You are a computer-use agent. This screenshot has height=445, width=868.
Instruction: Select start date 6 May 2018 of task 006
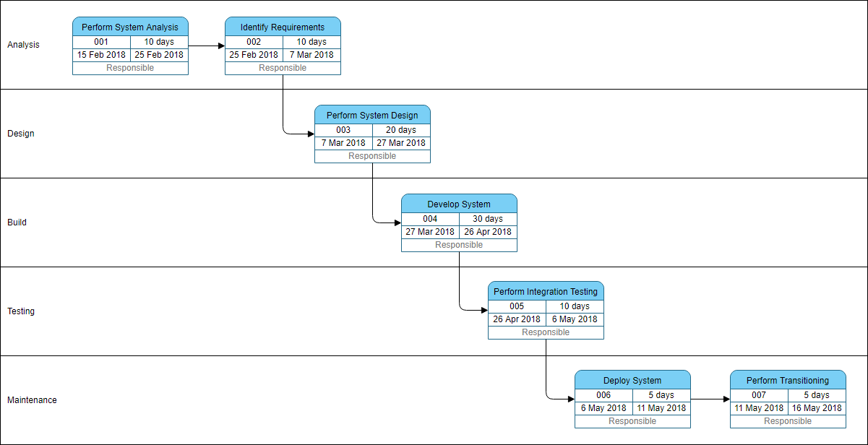[x=603, y=408]
